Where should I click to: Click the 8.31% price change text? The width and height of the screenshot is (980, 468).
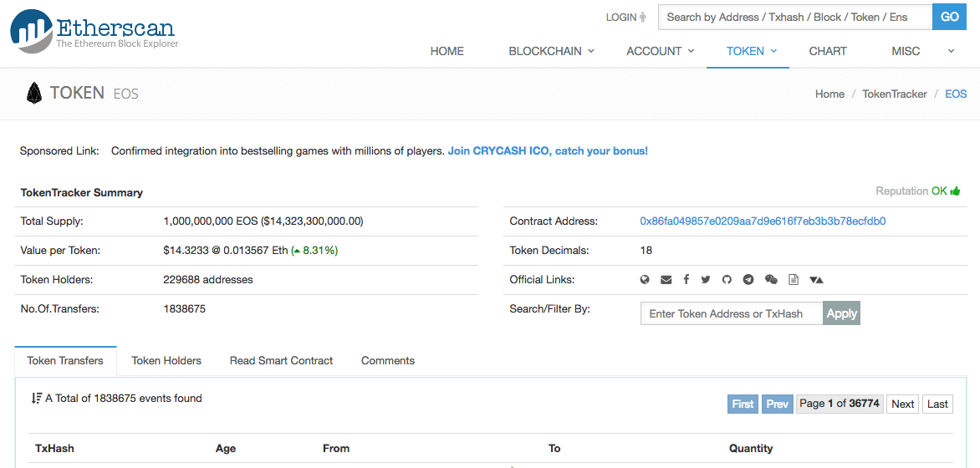(x=315, y=251)
